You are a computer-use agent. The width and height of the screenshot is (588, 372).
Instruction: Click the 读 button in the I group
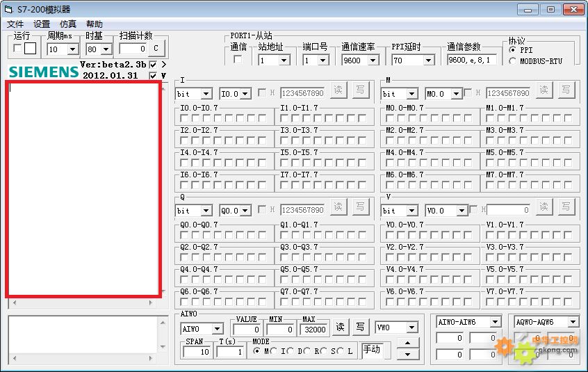point(338,90)
